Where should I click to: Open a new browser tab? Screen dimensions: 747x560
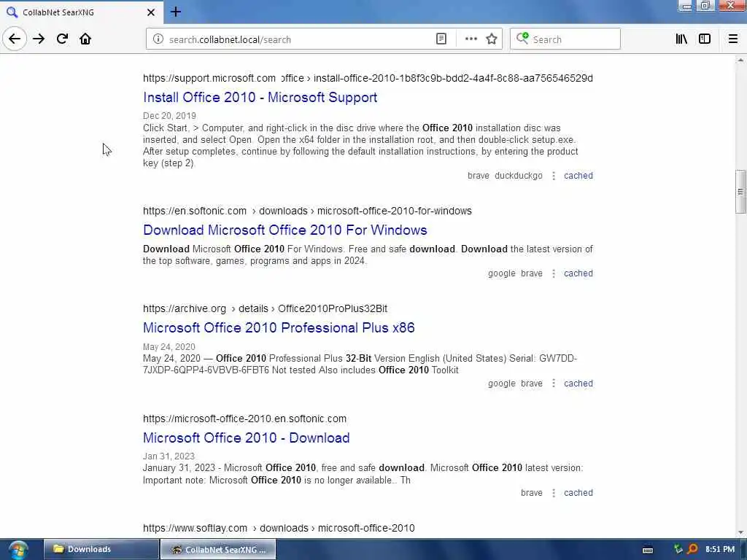point(176,12)
